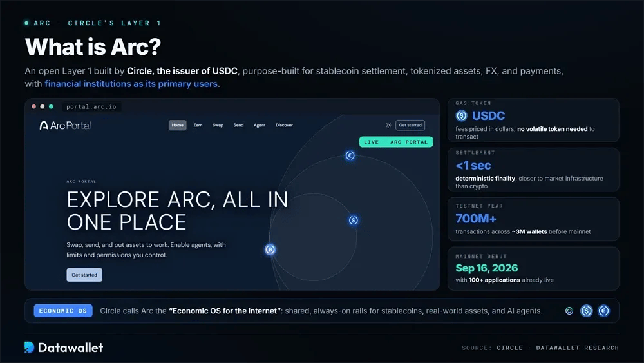
Task: Click the filled Get started button under hero text
Action: coord(84,275)
